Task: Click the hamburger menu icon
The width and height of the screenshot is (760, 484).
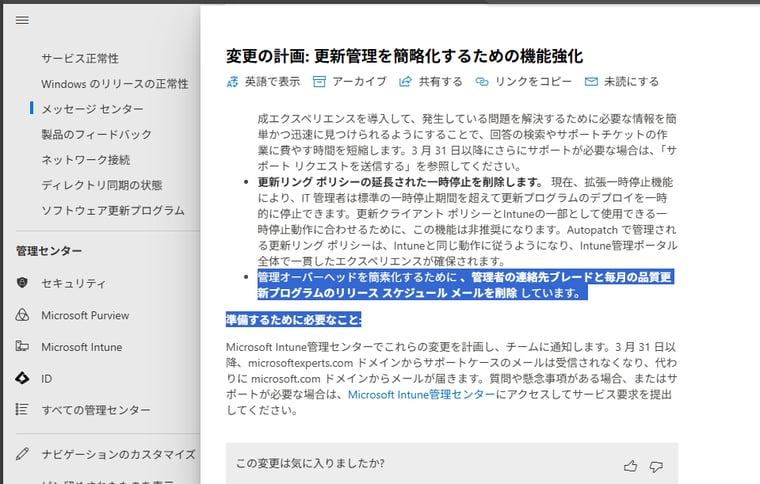Action: [22, 20]
